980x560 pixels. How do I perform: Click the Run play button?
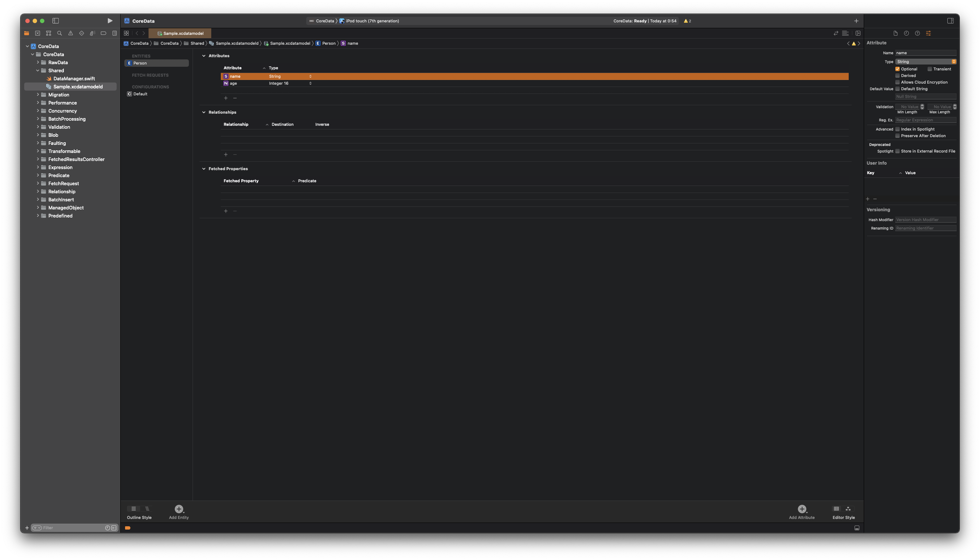click(110, 21)
